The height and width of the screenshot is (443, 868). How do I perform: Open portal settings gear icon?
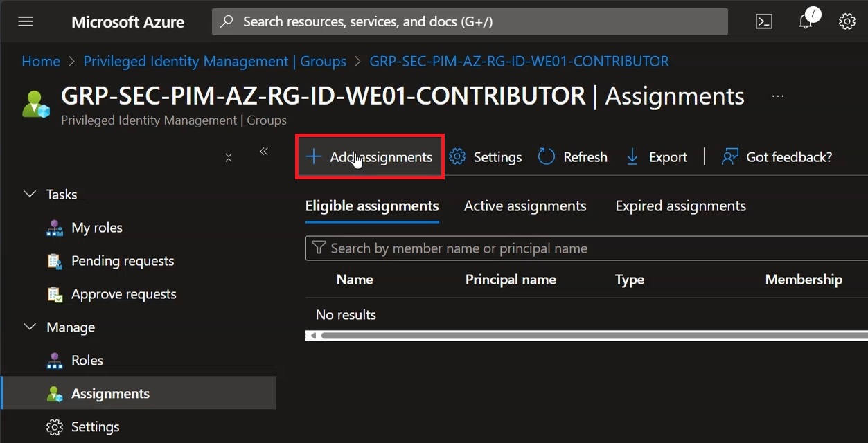tap(847, 21)
